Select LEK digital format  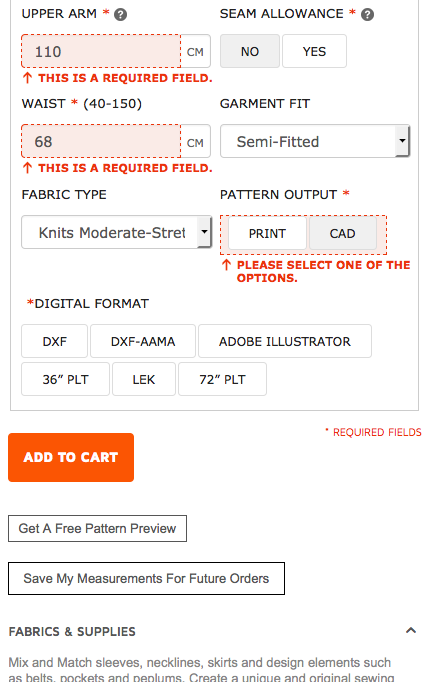(144, 379)
